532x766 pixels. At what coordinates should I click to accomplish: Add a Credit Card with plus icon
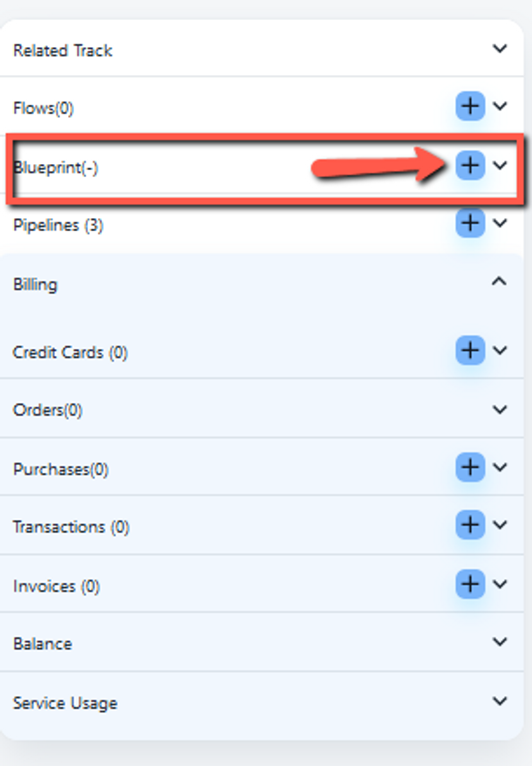click(x=470, y=351)
